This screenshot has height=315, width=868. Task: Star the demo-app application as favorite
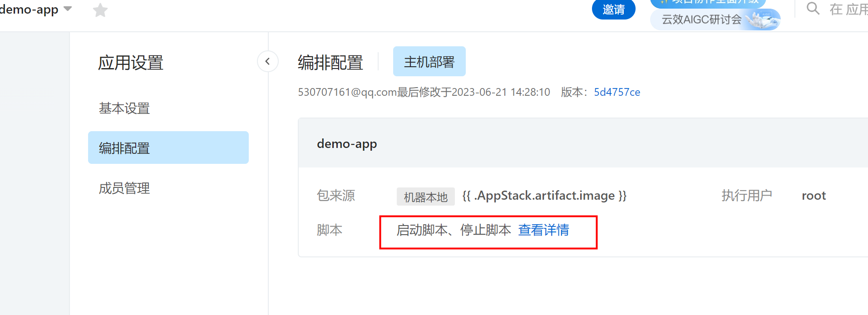(x=100, y=10)
